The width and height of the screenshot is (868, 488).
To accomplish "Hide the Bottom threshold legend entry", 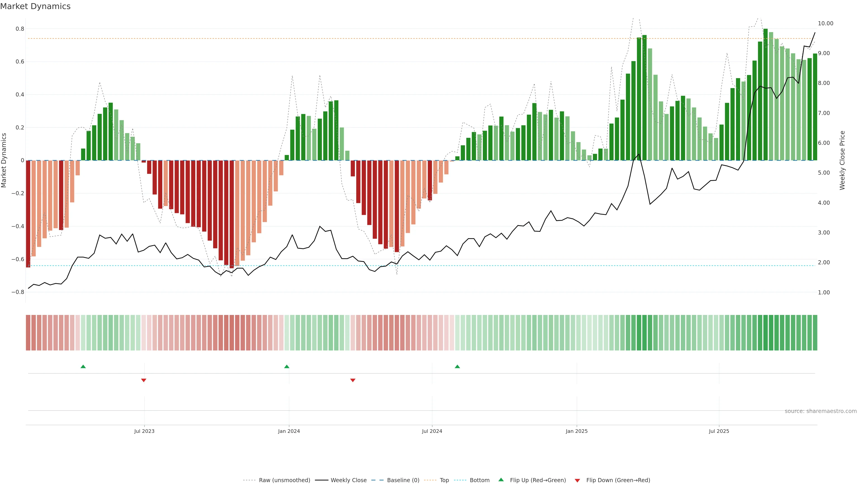I will point(479,480).
